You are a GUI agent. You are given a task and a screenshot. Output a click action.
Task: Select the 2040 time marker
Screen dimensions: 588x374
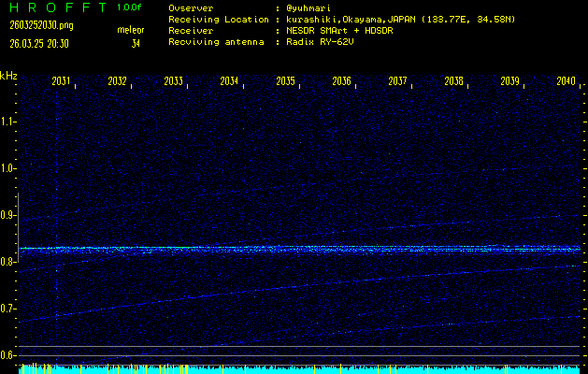(566, 81)
